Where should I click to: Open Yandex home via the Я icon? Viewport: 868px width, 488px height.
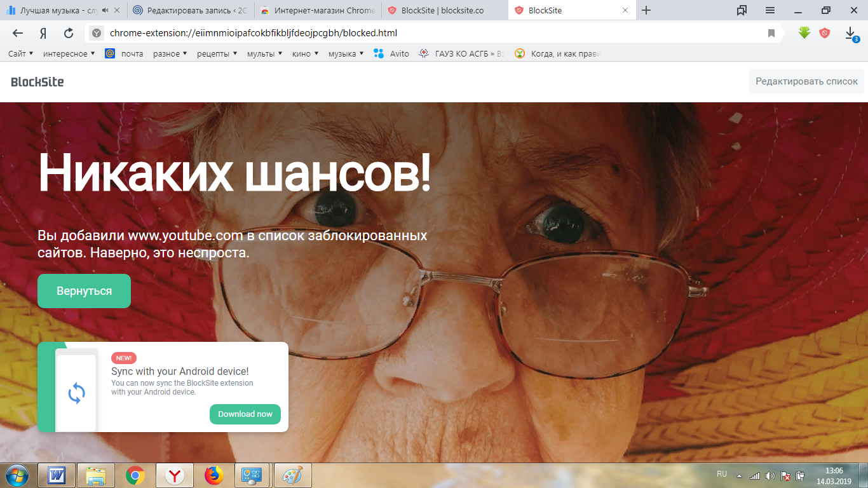[43, 33]
